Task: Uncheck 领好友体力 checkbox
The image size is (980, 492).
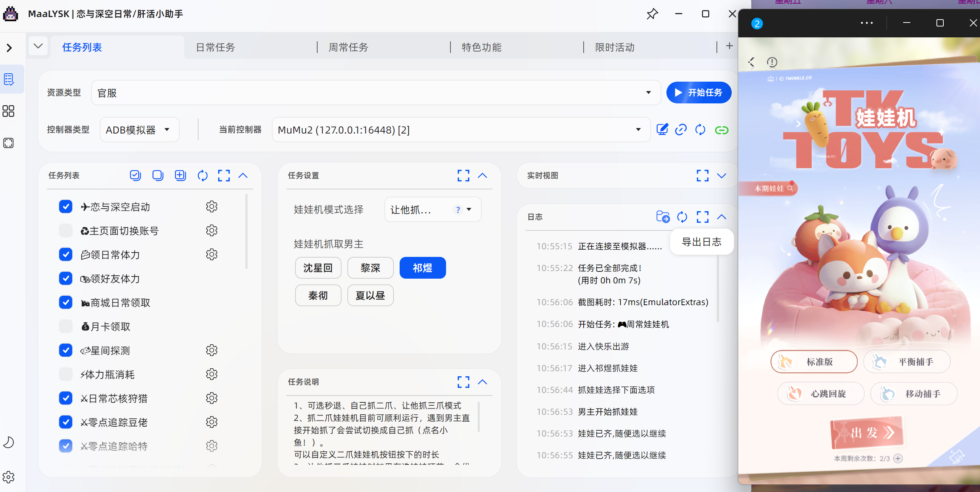Action: tap(66, 278)
